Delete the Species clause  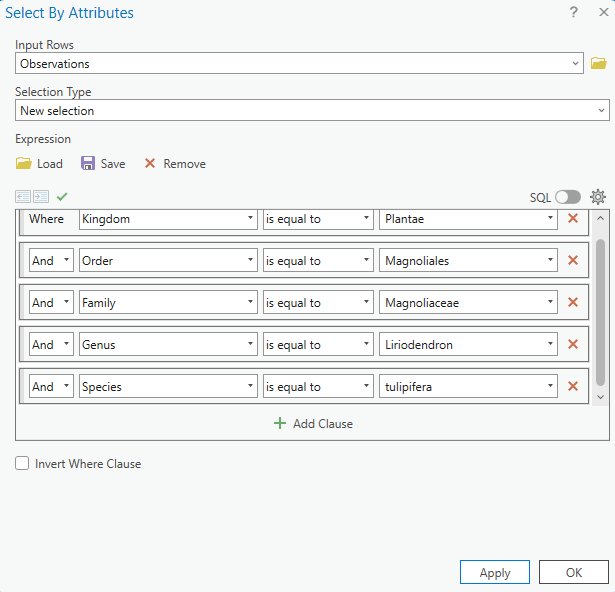(573, 386)
